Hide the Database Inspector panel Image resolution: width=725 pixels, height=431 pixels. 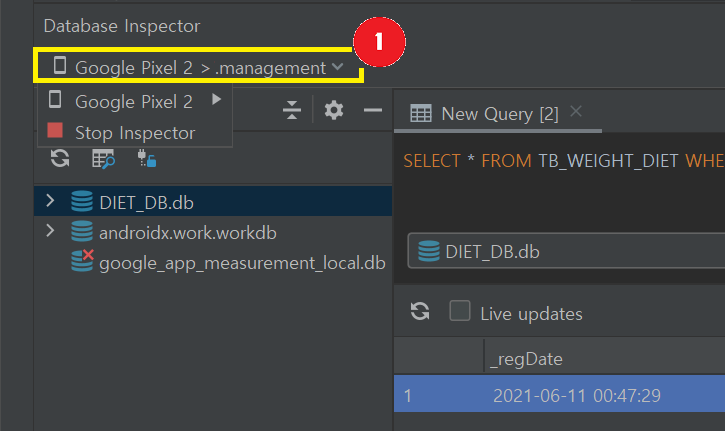click(x=372, y=110)
